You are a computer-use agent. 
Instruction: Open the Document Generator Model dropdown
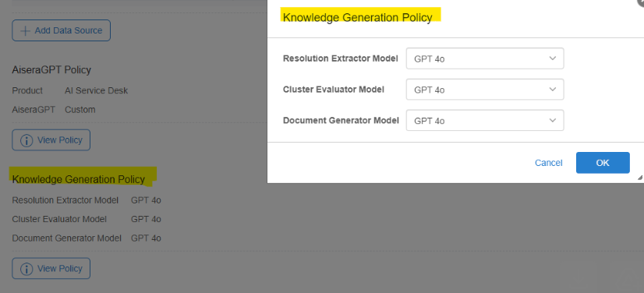pyautogui.click(x=485, y=121)
